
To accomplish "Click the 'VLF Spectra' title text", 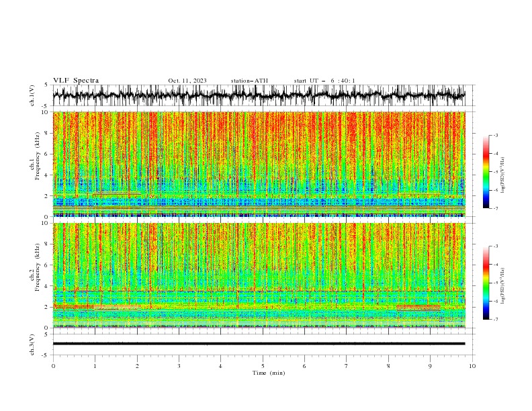I will coord(76,81).
